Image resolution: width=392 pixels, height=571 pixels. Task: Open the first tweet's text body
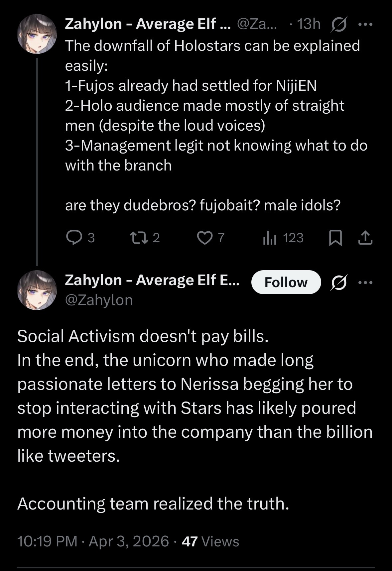(x=213, y=125)
